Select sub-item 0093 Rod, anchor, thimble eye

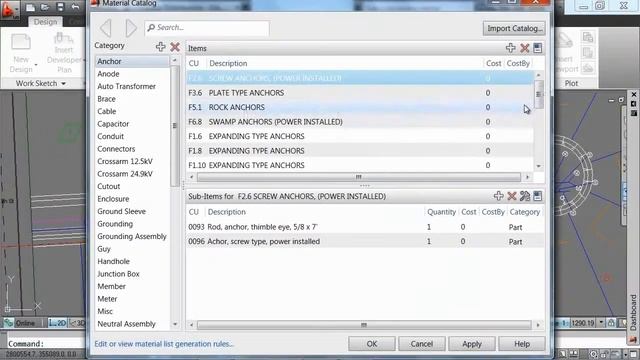(x=365, y=227)
